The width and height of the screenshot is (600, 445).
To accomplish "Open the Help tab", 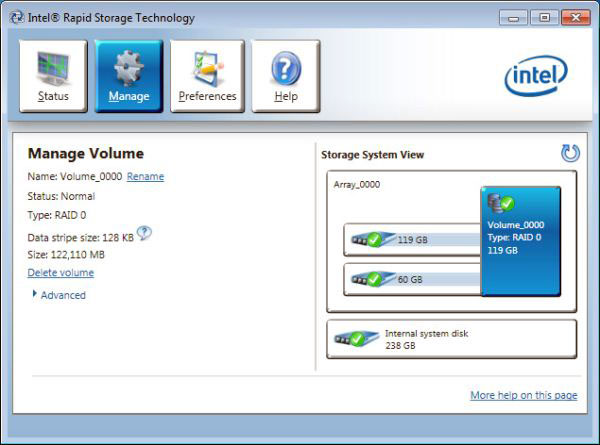I will [x=285, y=76].
